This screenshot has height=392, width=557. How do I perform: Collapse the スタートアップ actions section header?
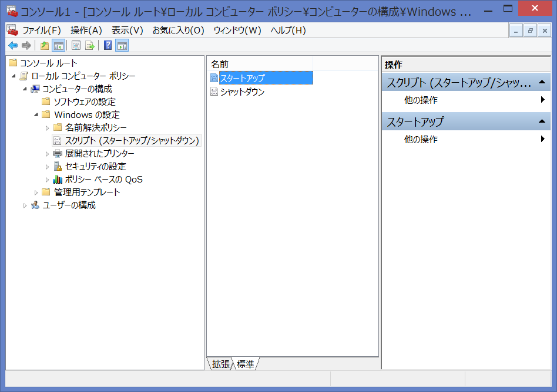(x=542, y=121)
